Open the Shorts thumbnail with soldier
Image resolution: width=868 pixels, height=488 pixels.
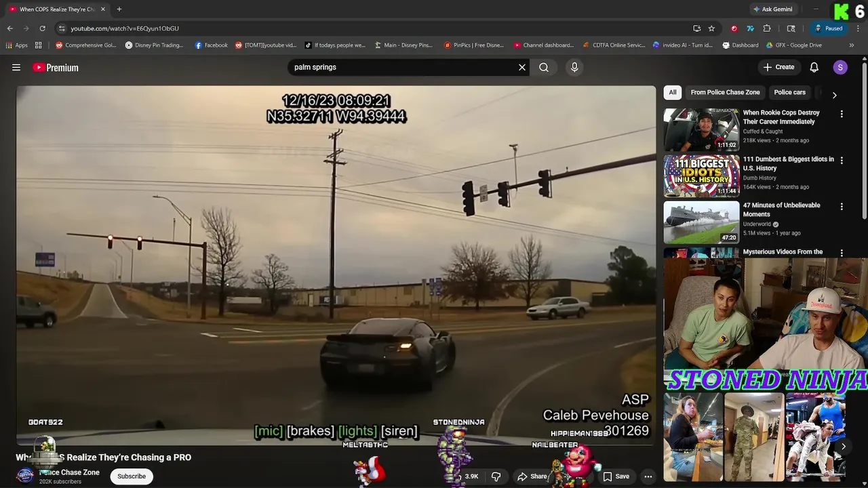point(753,437)
